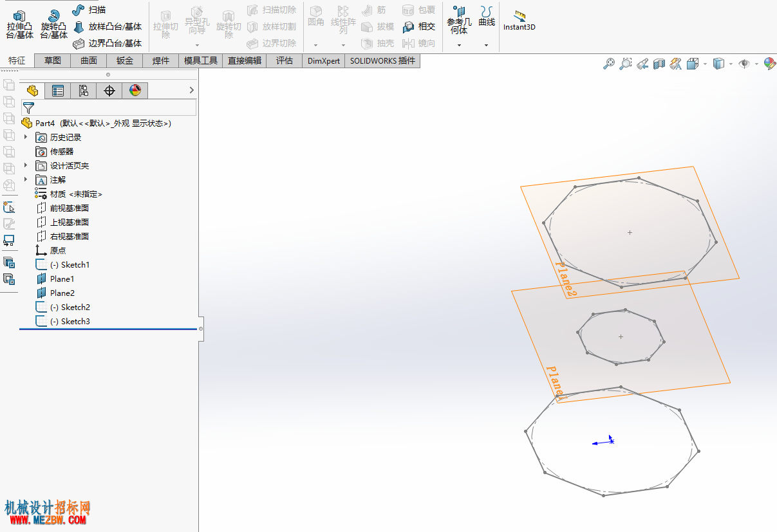The width and height of the screenshot is (777, 532).
Task: Expand the Hole Wizard (异型孔向导) dropdown arrow
Action: [197, 45]
